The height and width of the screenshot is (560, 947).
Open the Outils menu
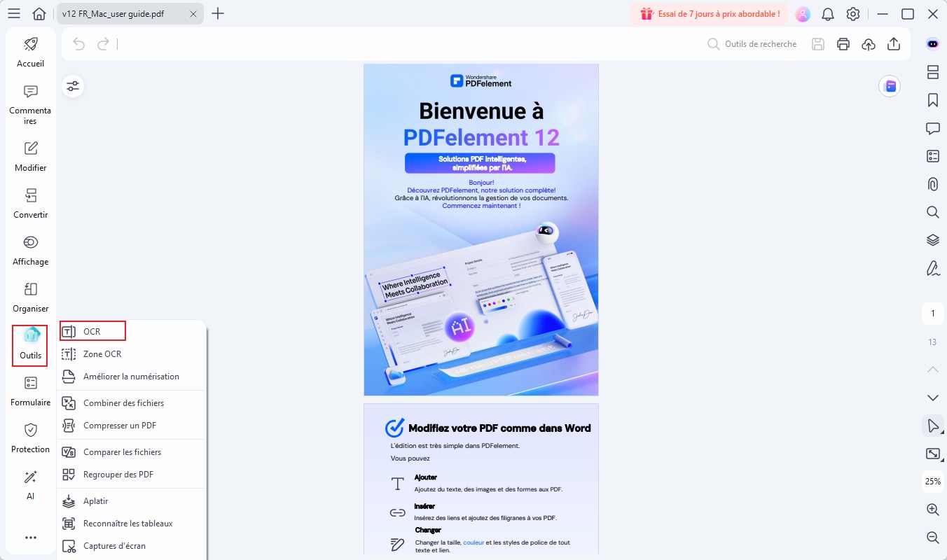30,346
